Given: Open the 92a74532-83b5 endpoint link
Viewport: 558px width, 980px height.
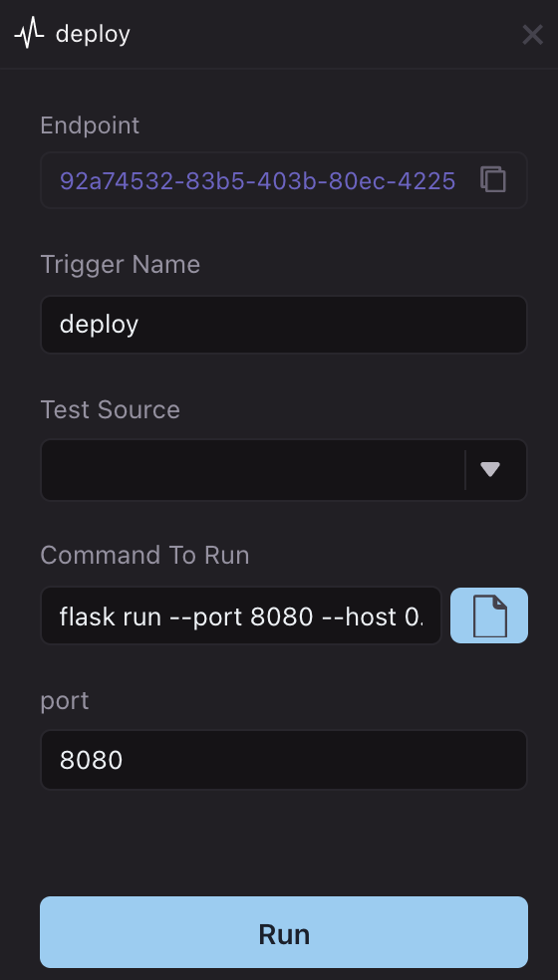Looking at the screenshot, I should pos(257,180).
